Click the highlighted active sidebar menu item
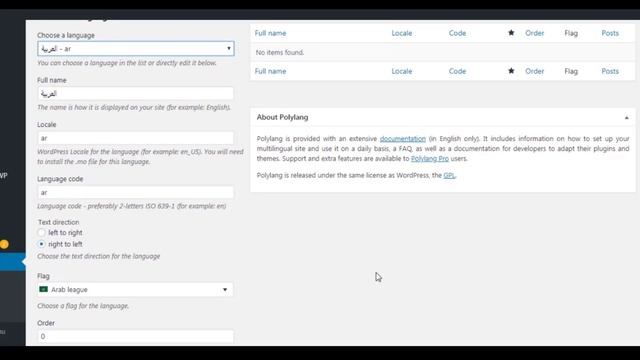640x360 pixels. pos(13,262)
